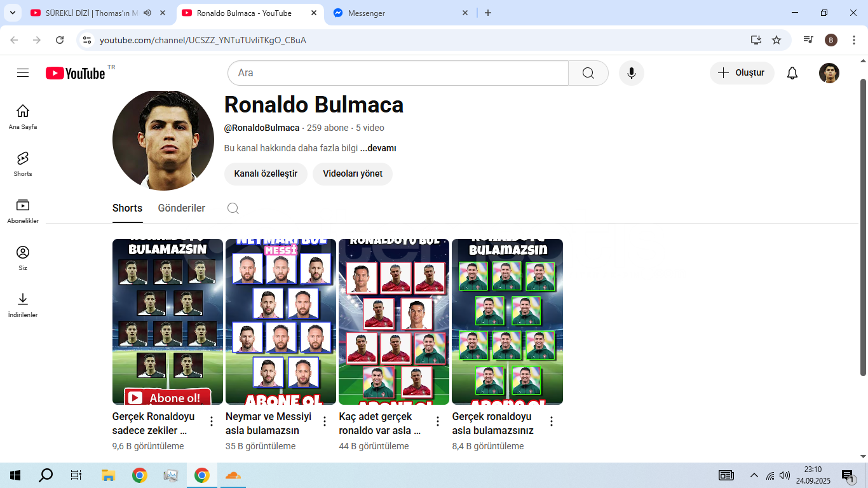Open Gerçek ronaldoyu asla bulamazsınız title
The height and width of the screenshot is (488, 868).
[493, 423]
